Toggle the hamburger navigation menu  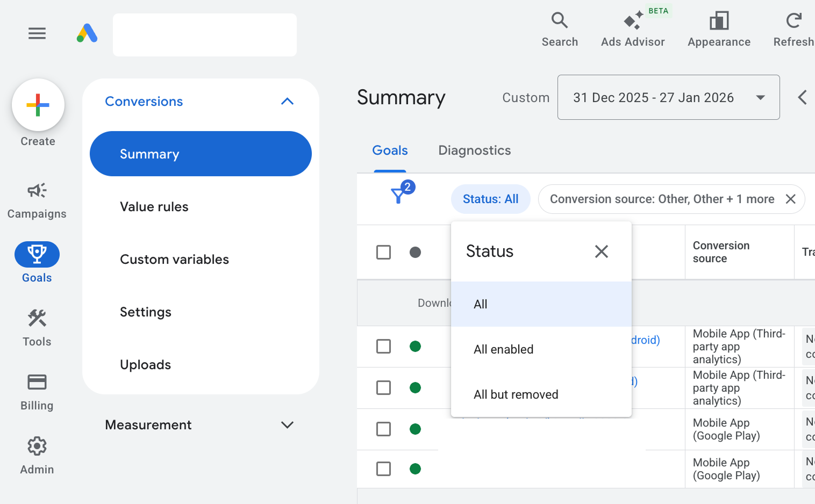37,33
